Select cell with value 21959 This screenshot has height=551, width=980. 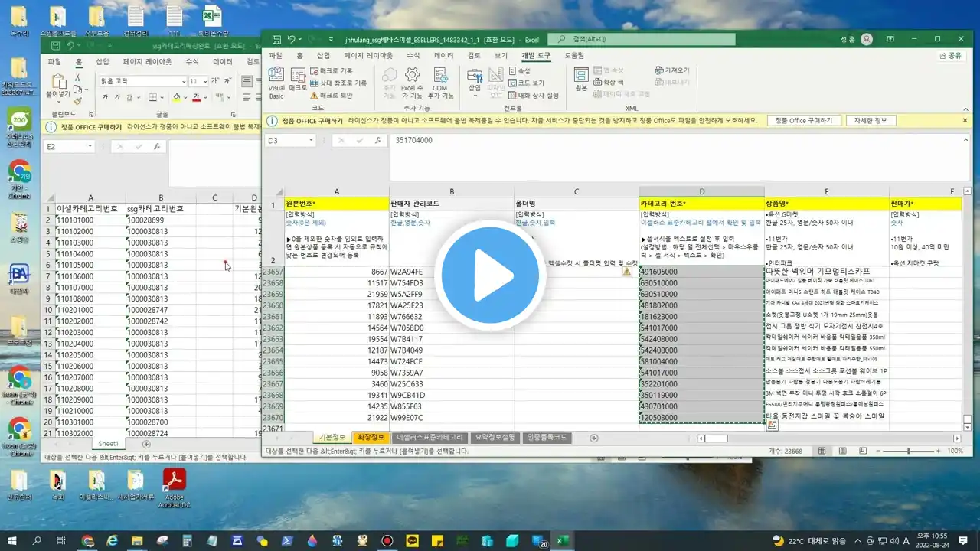[337, 294]
